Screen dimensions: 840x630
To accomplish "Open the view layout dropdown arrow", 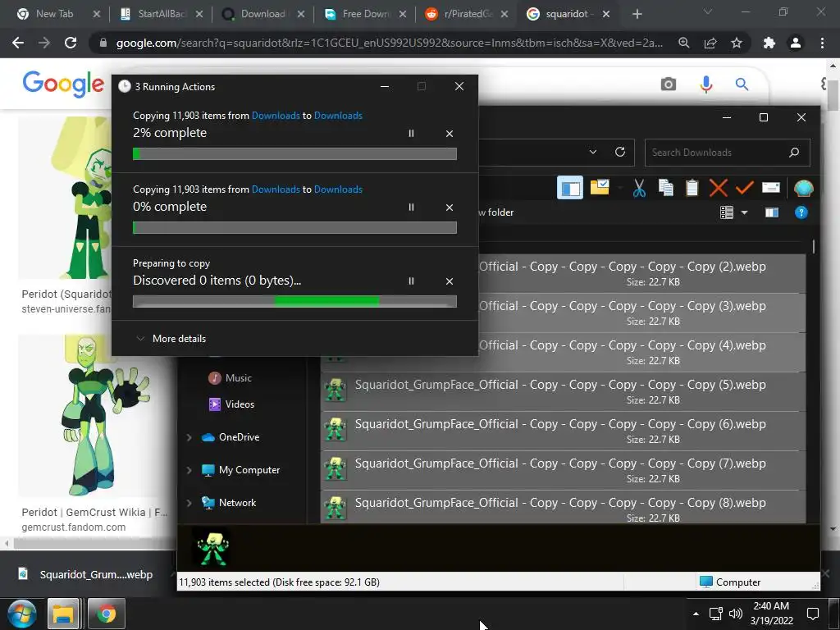I will 744,212.
